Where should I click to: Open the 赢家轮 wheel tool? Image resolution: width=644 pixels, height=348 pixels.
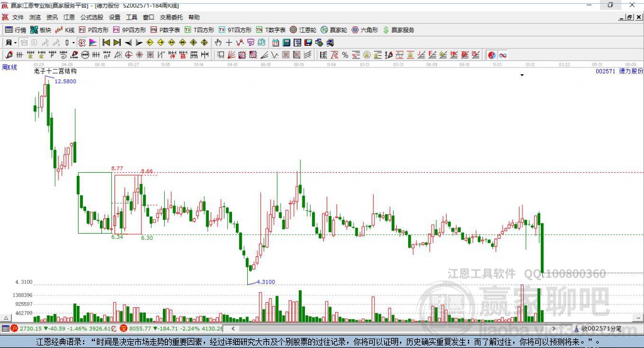333,30
